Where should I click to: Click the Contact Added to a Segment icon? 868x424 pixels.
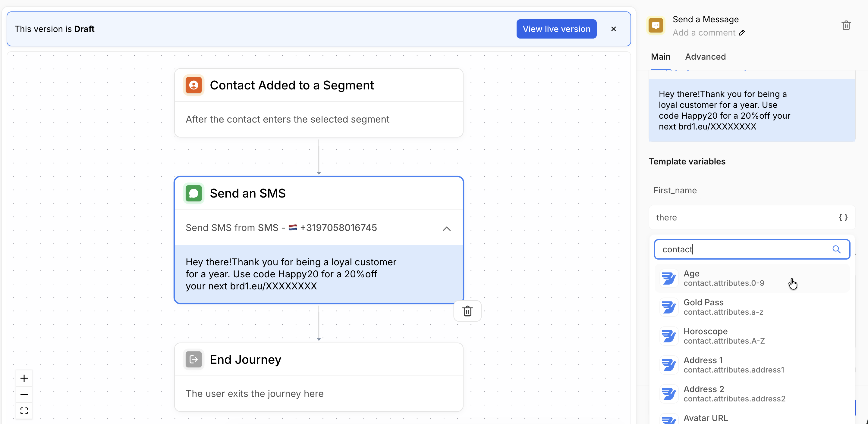point(194,85)
